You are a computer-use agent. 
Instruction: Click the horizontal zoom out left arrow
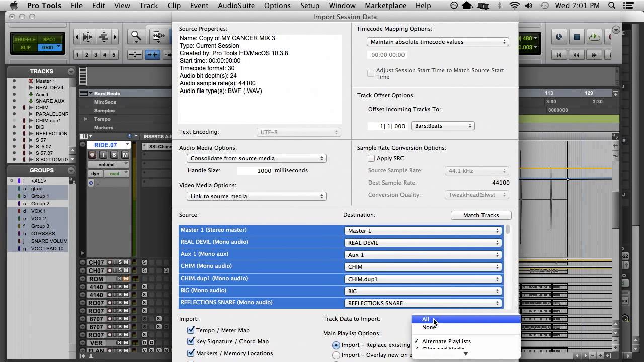76,37
